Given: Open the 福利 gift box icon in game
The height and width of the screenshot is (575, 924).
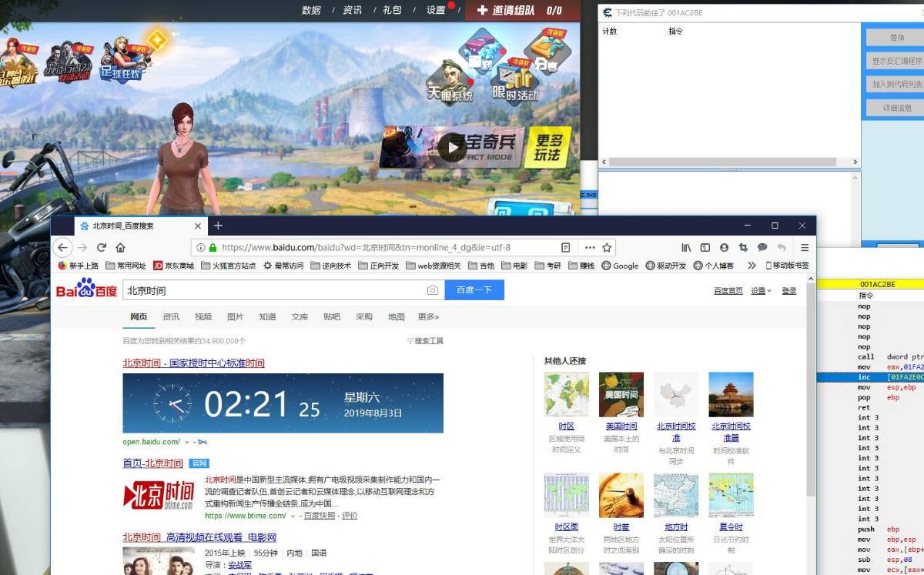Looking at the screenshot, I should (480, 51).
